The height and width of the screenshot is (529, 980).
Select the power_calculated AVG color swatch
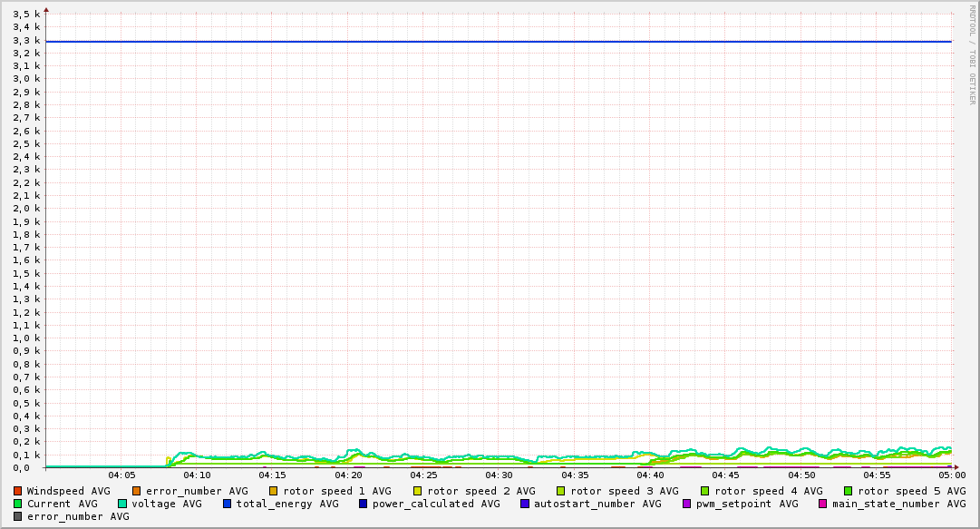click(363, 504)
